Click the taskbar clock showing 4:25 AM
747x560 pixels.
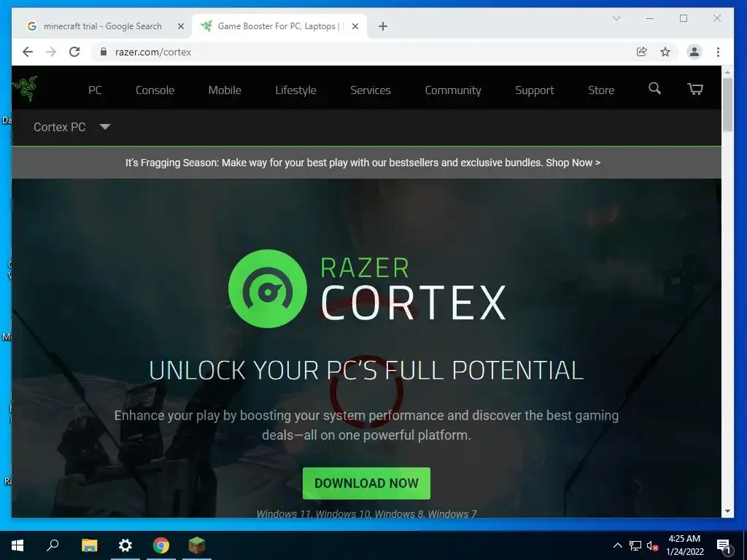[684, 545]
